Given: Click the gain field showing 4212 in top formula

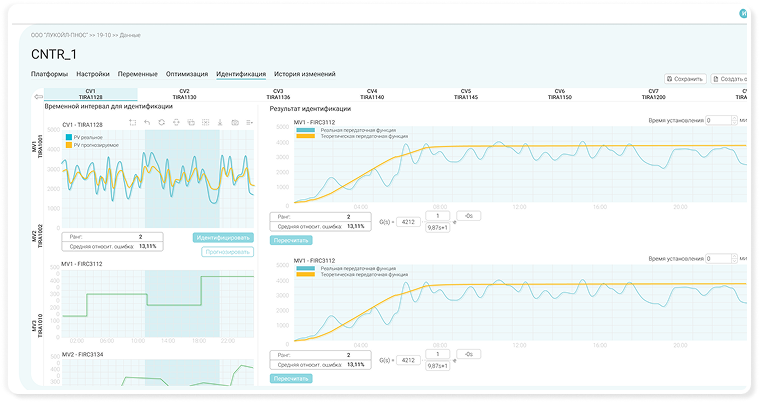Looking at the screenshot, I should [407, 222].
